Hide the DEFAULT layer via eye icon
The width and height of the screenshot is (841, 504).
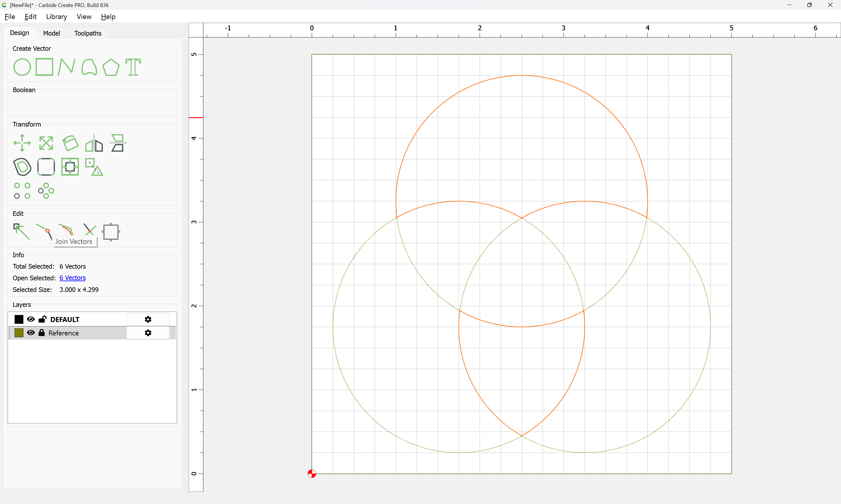(x=31, y=319)
